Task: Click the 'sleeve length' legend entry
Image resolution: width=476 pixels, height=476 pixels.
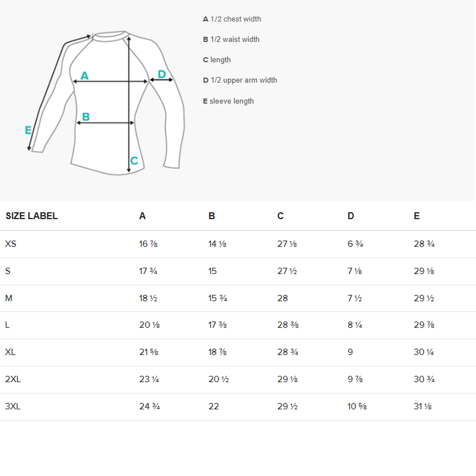Action: pyautogui.click(x=228, y=101)
